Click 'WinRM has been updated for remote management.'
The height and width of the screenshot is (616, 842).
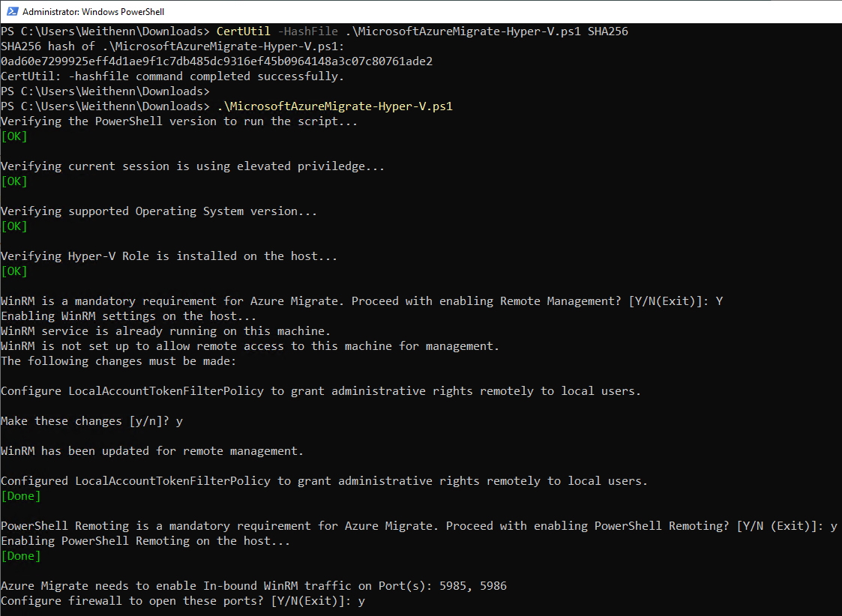(x=152, y=451)
